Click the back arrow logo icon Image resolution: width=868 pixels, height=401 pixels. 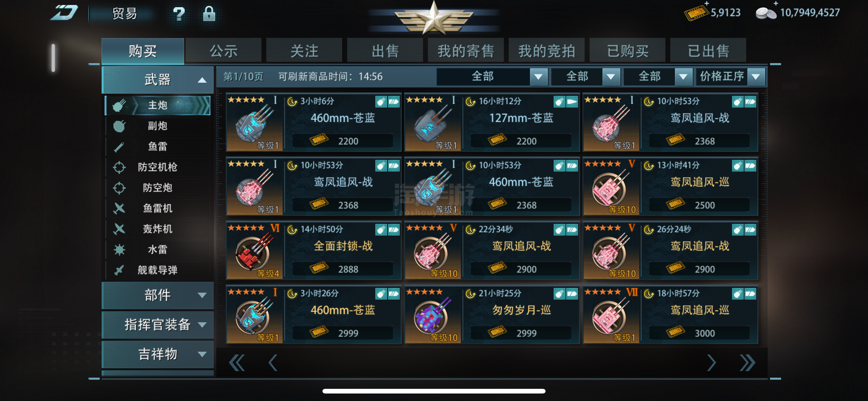(64, 13)
